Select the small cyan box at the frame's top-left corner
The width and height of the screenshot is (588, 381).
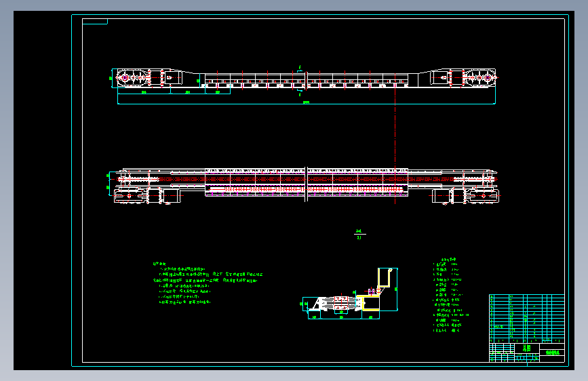(95, 22)
